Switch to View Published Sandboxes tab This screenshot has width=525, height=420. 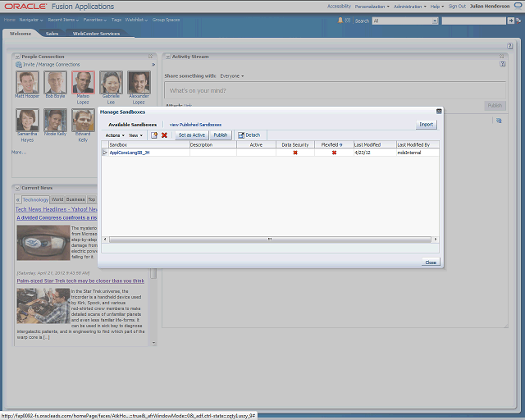tap(195, 125)
